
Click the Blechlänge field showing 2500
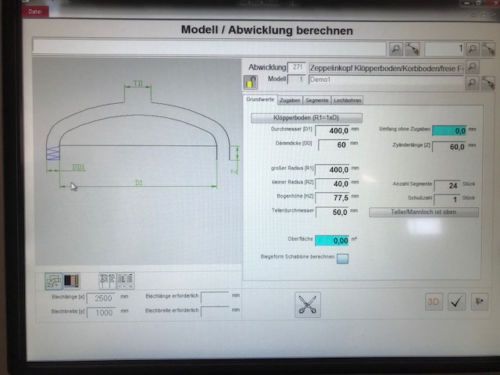[x=101, y=298]
